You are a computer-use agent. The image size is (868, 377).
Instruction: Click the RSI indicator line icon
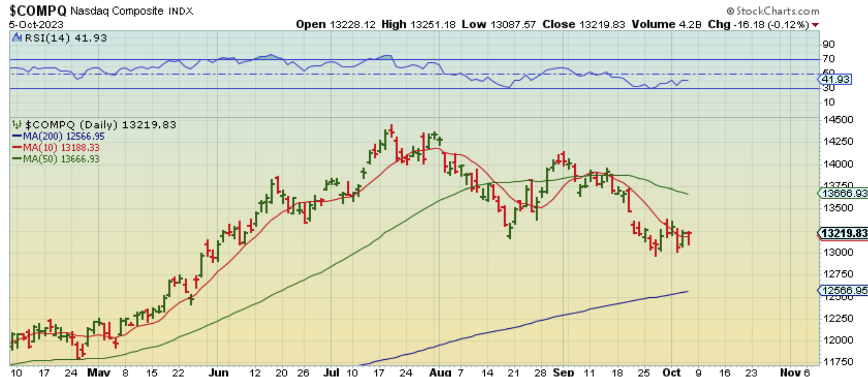(17, 38)
